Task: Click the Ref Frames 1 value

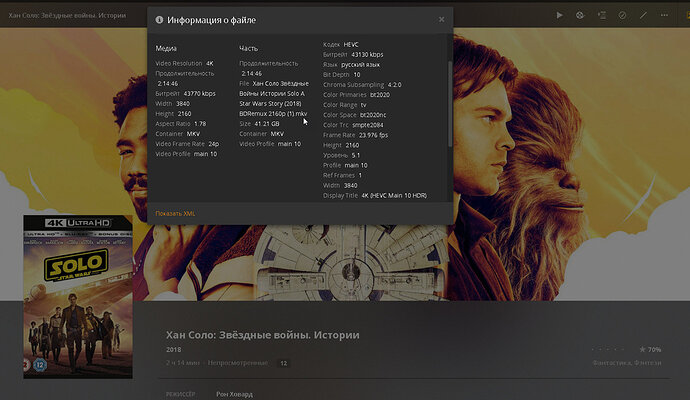Action: pos(360,175)
